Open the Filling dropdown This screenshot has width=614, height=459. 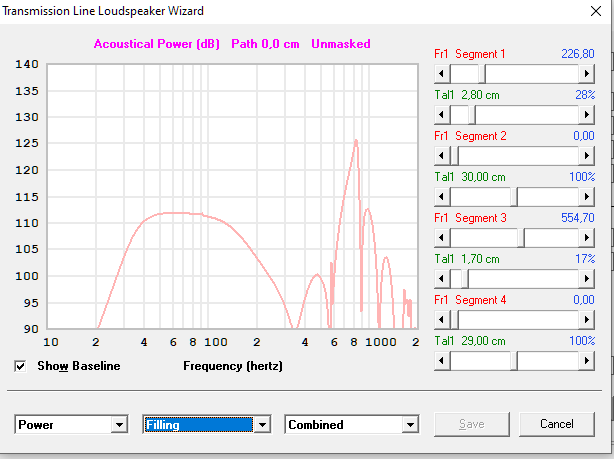coord(262,425)
